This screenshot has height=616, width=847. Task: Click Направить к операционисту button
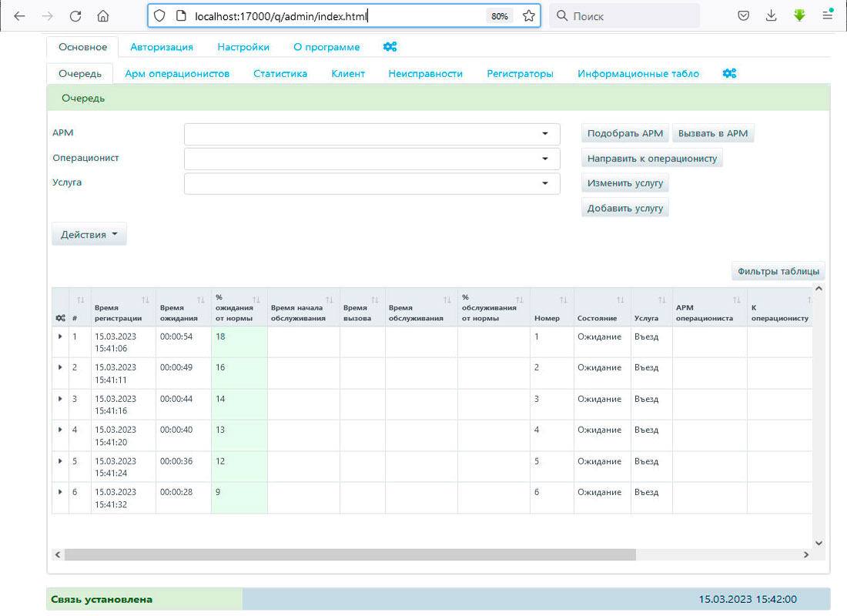click(x=652, y=159)
